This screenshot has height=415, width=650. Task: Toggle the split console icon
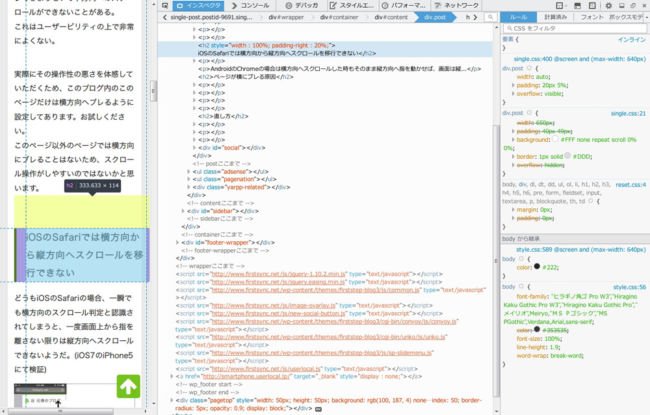click(x=577, y=5)
